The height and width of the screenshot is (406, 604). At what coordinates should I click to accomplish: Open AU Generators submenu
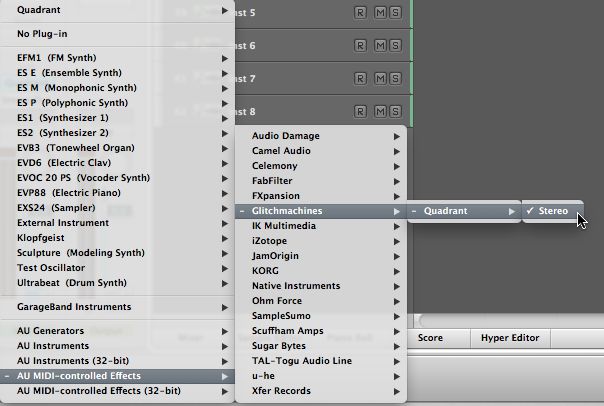click(117, 331)
